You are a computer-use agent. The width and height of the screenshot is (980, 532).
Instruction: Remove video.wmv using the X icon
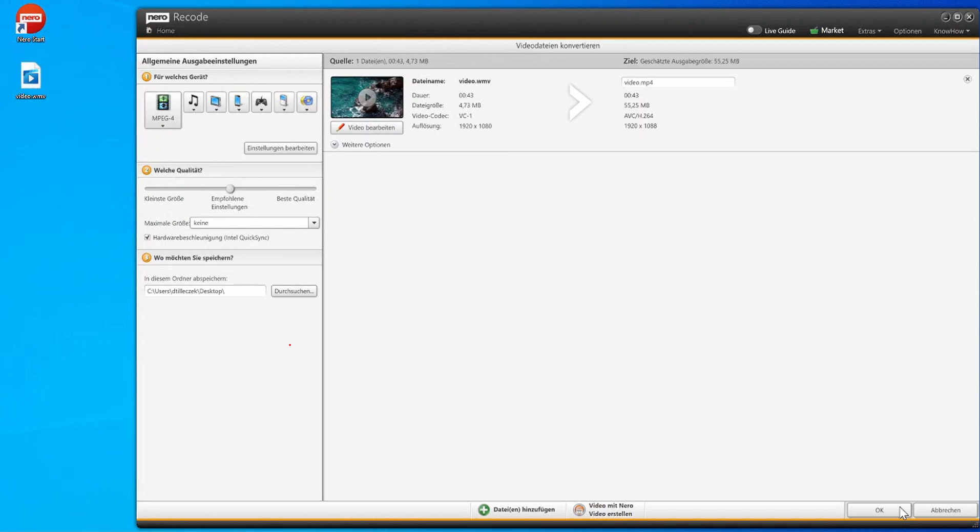[x=967, y=79]
